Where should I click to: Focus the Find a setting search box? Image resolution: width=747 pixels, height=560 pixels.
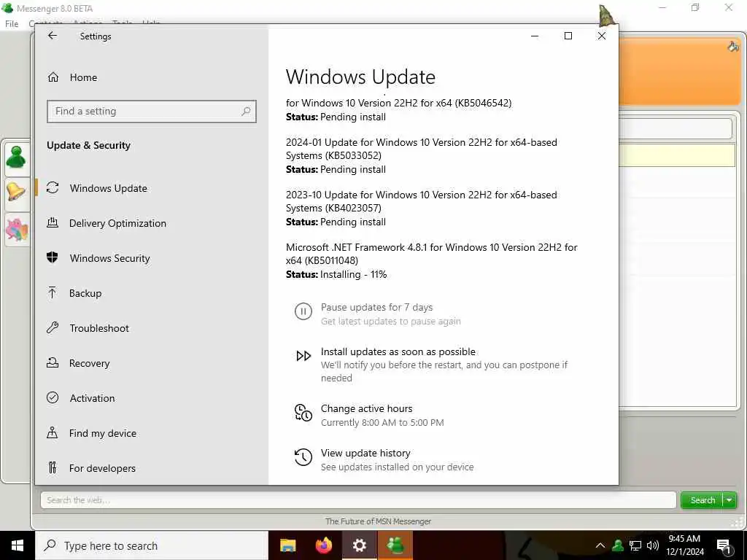[x=152, y=111]
